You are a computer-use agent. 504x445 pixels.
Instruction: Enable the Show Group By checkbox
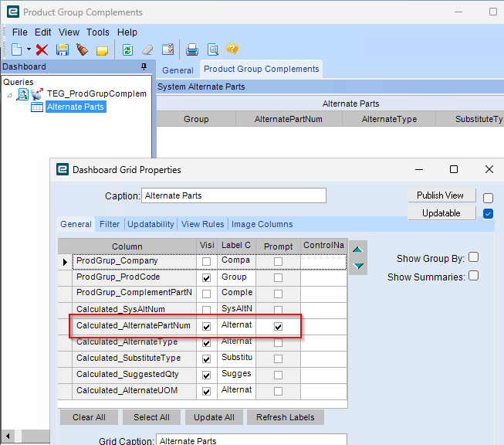pos(474,258)
